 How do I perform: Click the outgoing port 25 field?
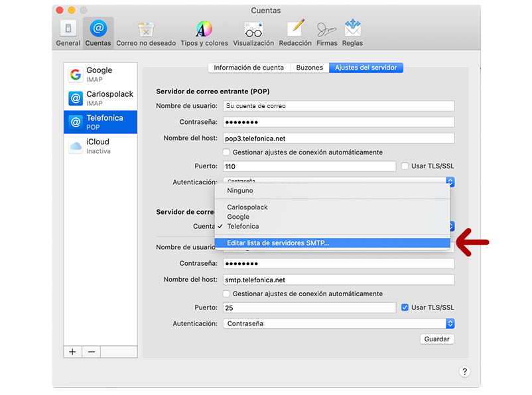click(309, 308)
